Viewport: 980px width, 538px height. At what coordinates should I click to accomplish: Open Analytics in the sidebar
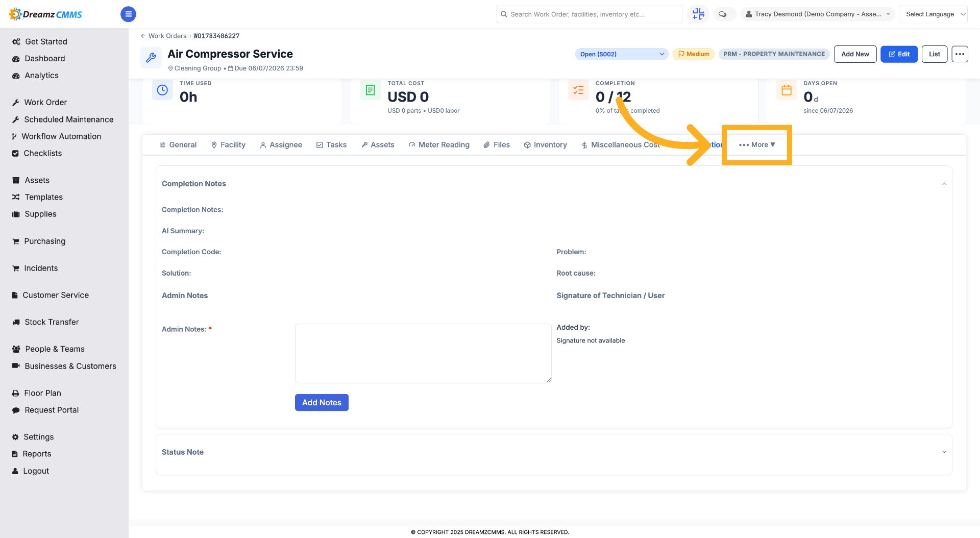coord(41,76)
